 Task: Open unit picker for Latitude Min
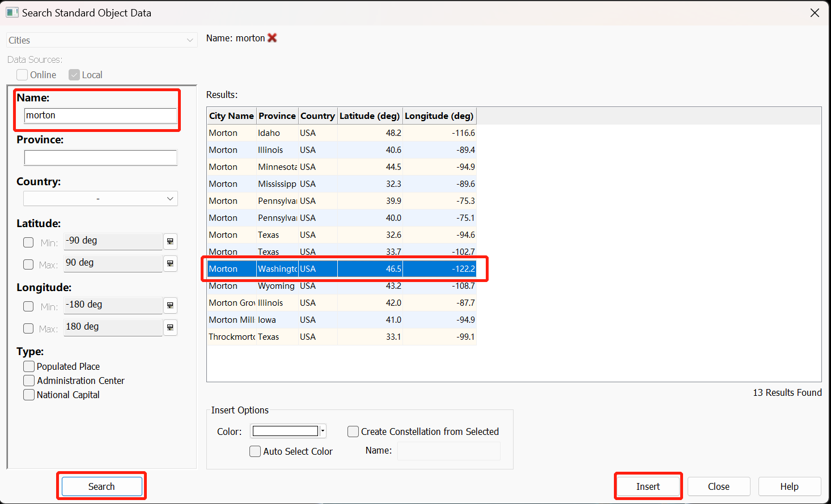170,242
